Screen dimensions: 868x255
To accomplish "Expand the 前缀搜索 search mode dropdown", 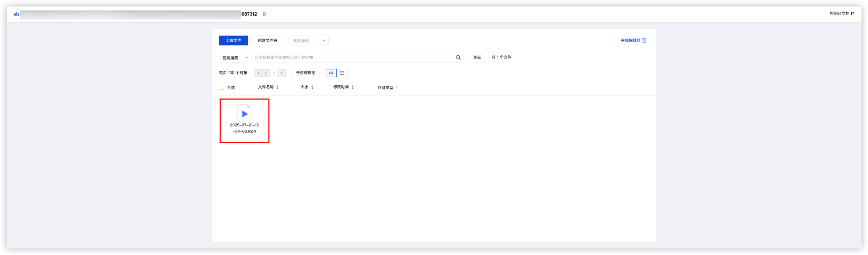I will tap(235, 57).
